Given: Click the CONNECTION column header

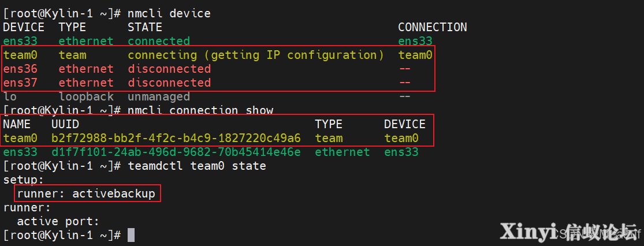Looking at the screenshot, I should 432,27.
